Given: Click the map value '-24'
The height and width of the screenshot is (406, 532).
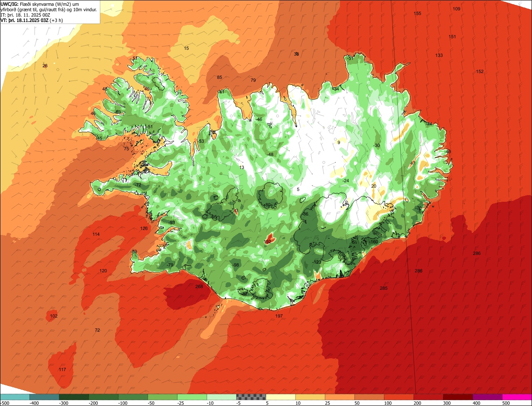Looking at the screenshot, I should tap(345, 181).
